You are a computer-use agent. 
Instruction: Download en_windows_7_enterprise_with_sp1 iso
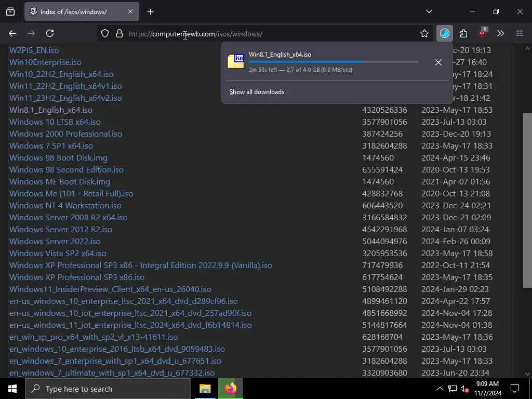click(115, 361)
